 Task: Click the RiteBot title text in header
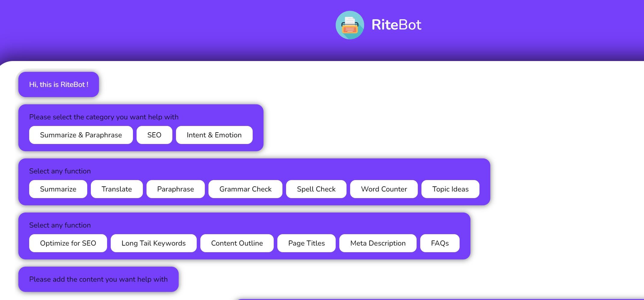click(x=396, y=25)
